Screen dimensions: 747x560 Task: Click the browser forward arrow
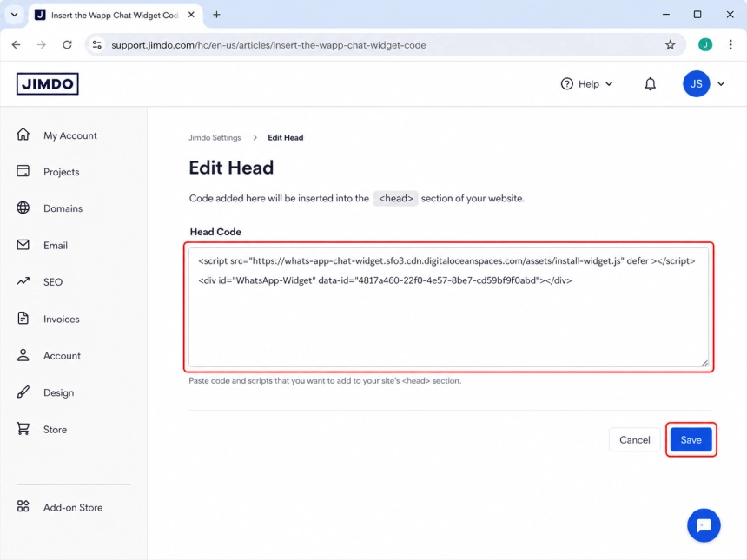tap(42, 45)
